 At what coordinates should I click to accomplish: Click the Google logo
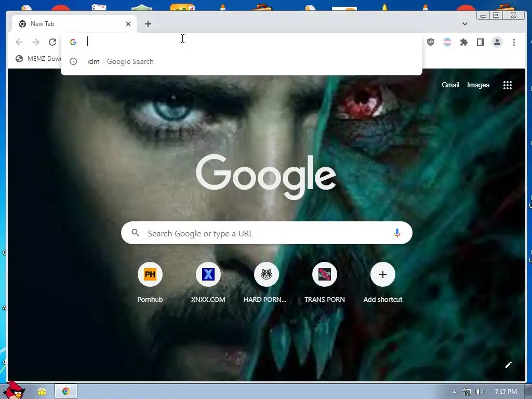(x=265, y=177)
